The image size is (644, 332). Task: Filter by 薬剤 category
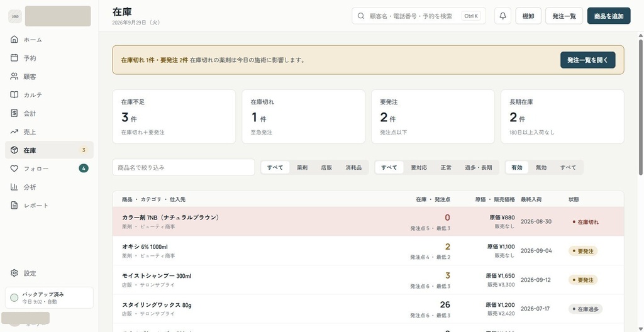pos(303,167)
